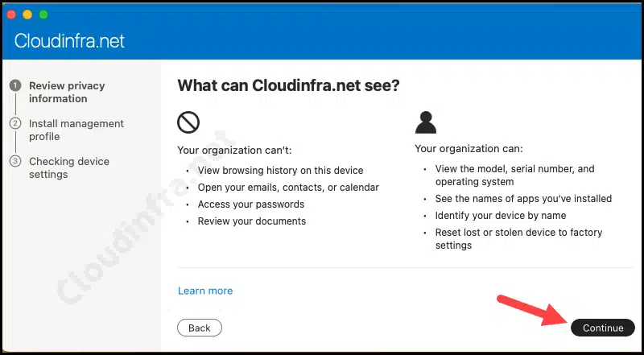Viewport: 644px width, 355px height.
Task: Open Review privacy information step
Action: point(67,92)
